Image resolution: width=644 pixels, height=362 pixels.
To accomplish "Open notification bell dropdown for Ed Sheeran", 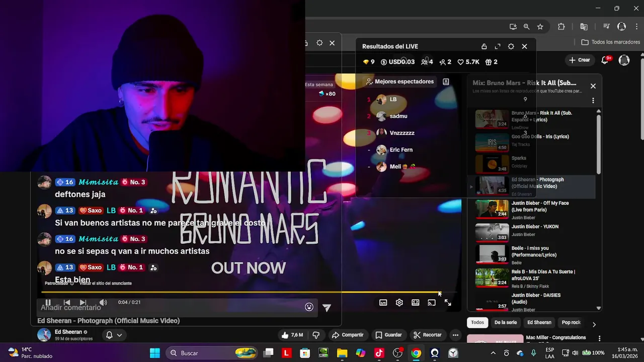I will tap(114, 335).
